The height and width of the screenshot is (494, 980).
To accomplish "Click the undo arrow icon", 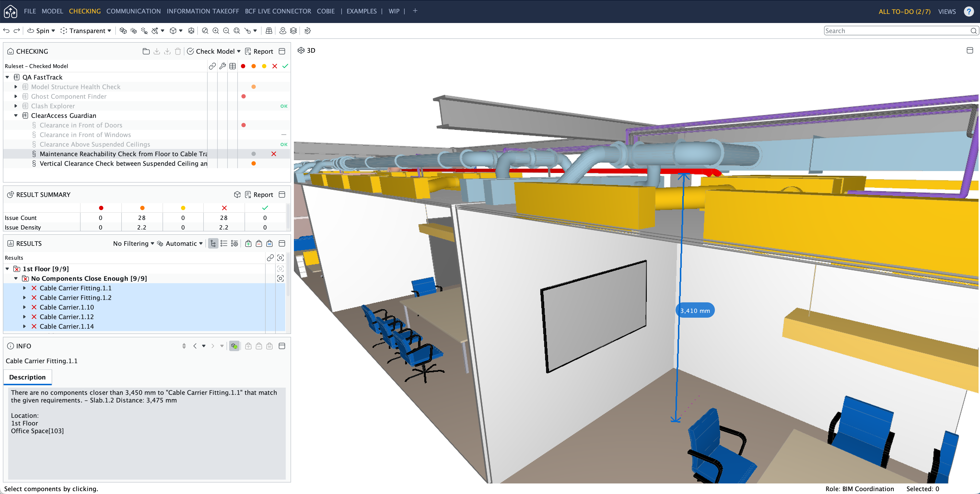I will 6,31.
